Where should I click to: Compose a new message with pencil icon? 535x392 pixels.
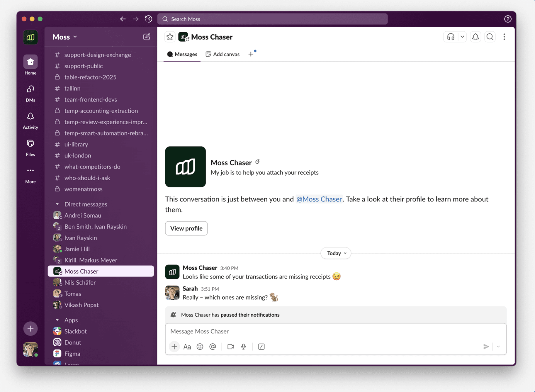pos(147,37)
